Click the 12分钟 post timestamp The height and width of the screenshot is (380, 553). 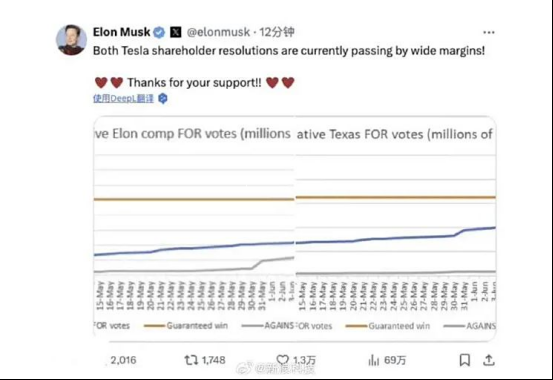[x=277, y=32]
